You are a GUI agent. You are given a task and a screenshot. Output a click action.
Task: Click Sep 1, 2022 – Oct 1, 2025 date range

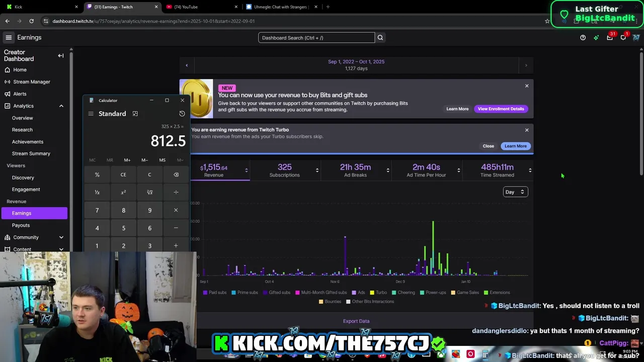(x=356, y=62)
